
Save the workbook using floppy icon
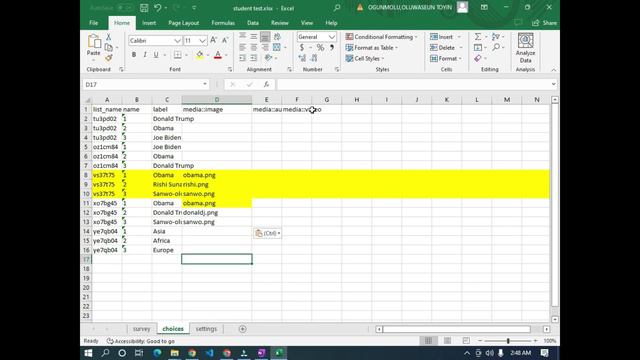coord(144,8)
